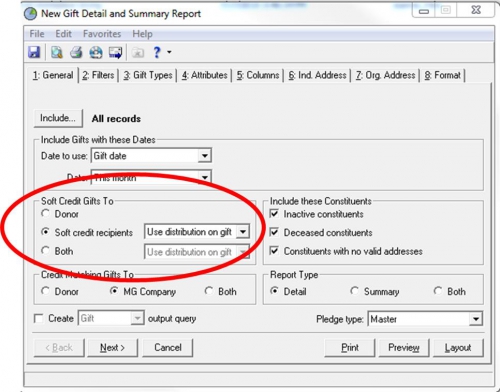
Task: Toggle Constituents with no valid addresses checkbox
Action: pyautogui.click(x=274, y=251)
